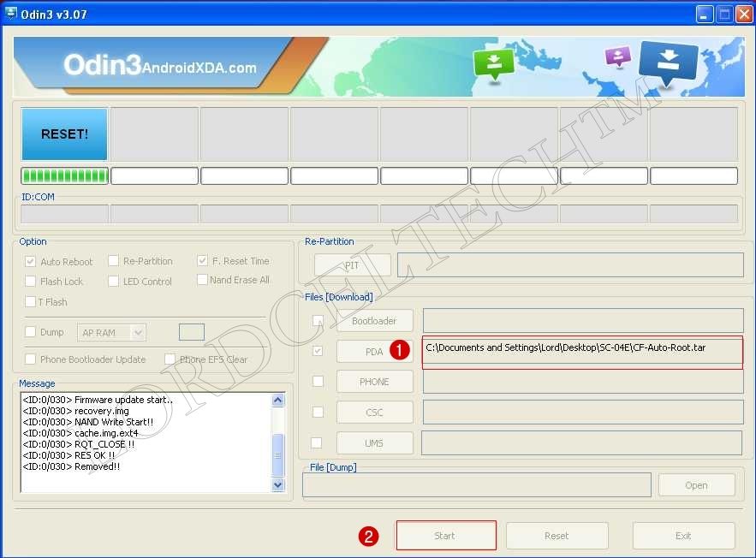Enable the Dump checkbox

click(30, 331)
